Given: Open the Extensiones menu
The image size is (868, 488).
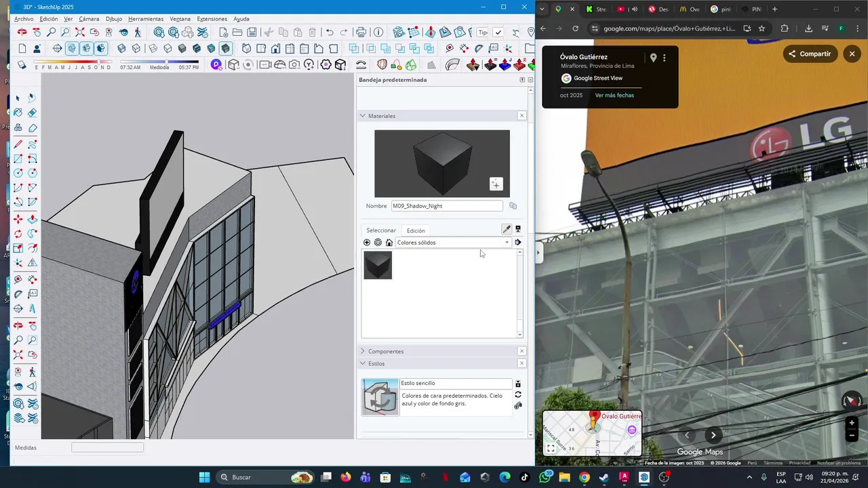Looking at the screenshot, I should 212,19.
